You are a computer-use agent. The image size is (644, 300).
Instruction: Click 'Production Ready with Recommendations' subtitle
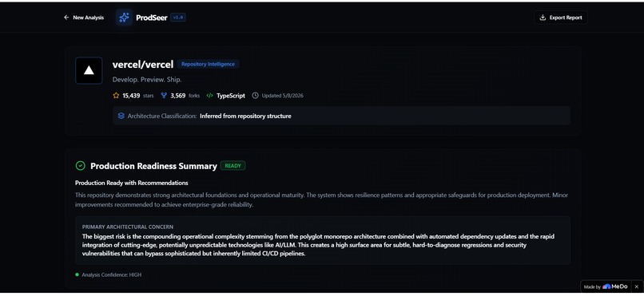click(131, 183)
